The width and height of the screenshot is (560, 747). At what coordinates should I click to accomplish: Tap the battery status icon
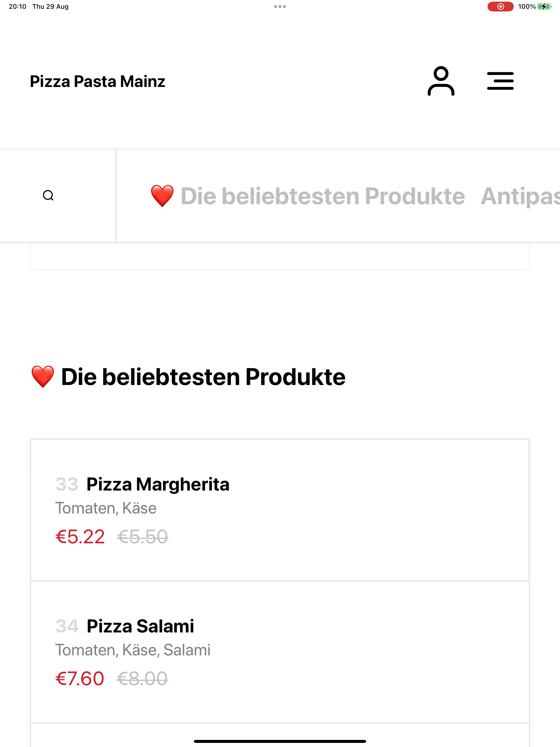[x=544, y=6]
